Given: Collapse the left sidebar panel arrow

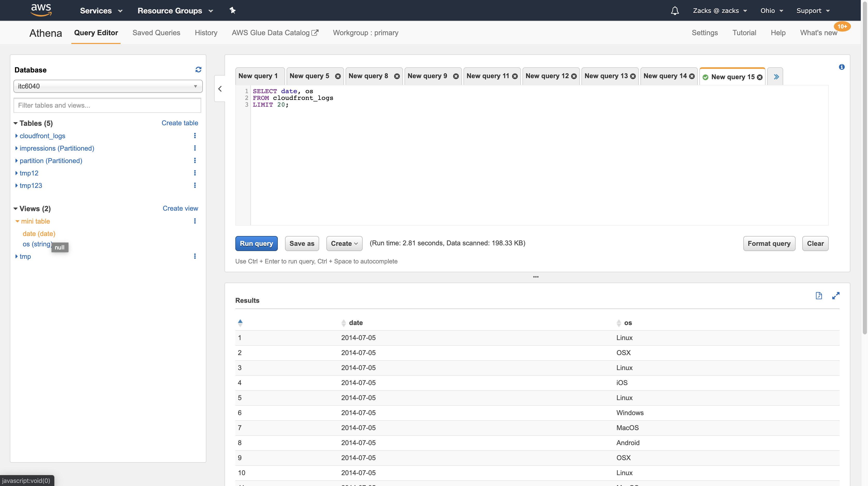Looking at the screenshot, I should 220,89.
